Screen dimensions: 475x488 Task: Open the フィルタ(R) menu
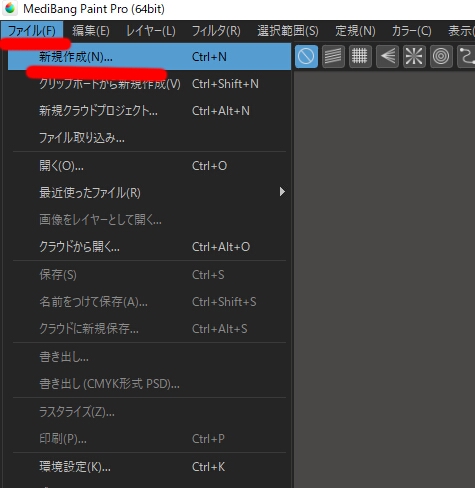coord(216,31)
